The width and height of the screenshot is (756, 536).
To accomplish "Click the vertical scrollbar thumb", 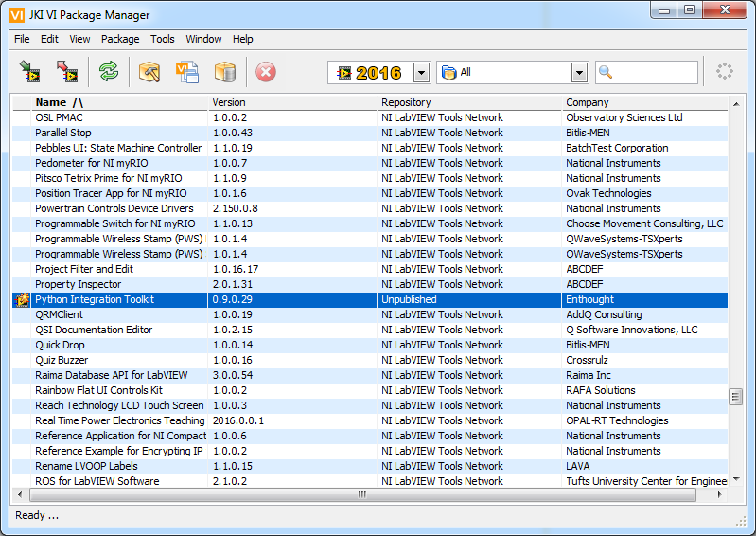I will 736,397.
